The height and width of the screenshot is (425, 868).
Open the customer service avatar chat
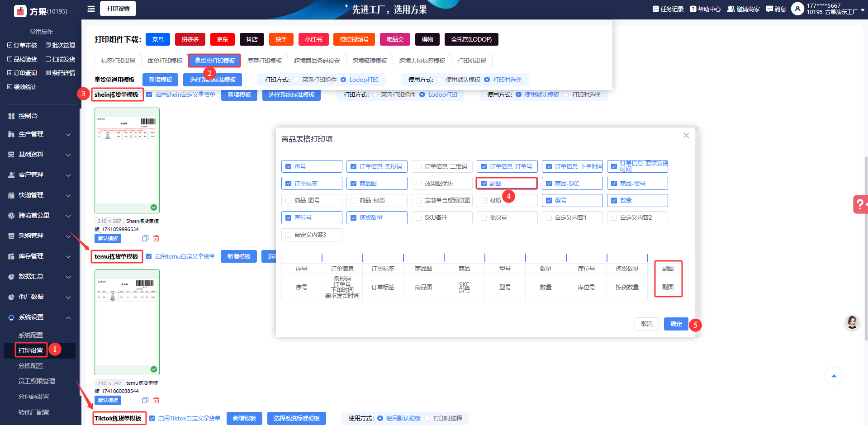[852, 322]
